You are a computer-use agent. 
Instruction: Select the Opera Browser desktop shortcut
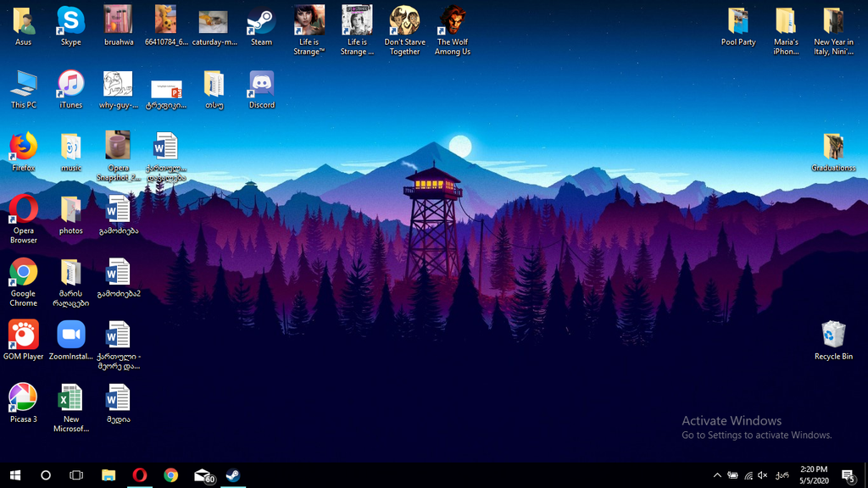tap(23, 219)
